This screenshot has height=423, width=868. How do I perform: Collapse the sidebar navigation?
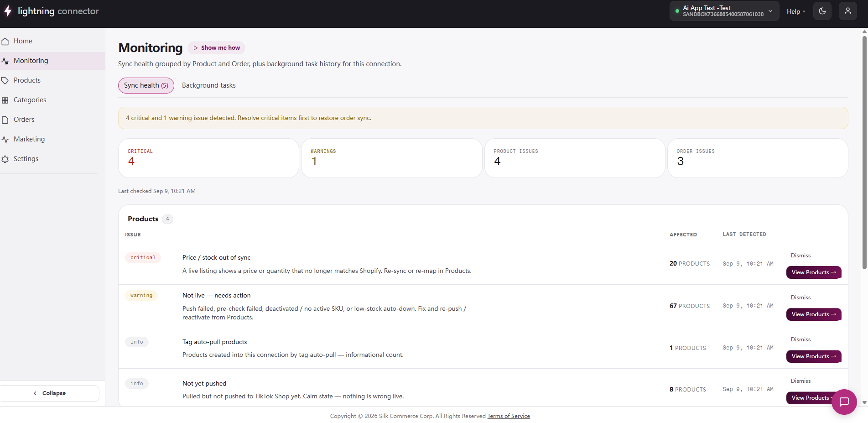50,393
